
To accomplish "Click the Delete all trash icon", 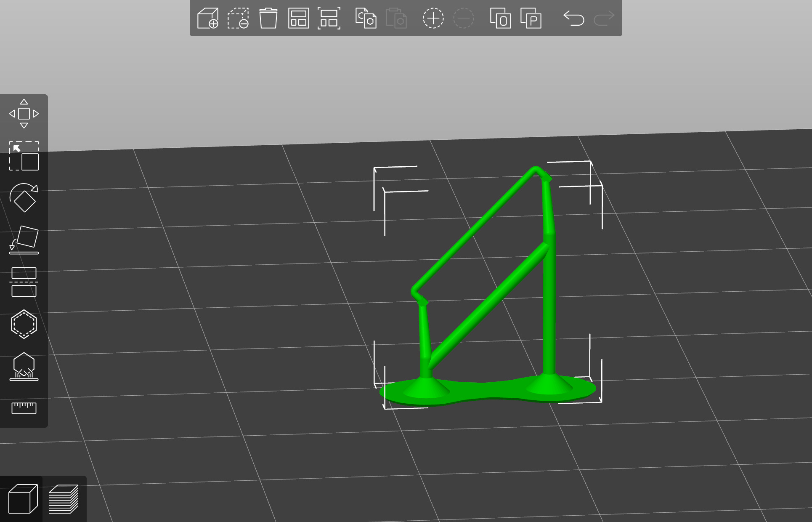I will coord(268,19).
